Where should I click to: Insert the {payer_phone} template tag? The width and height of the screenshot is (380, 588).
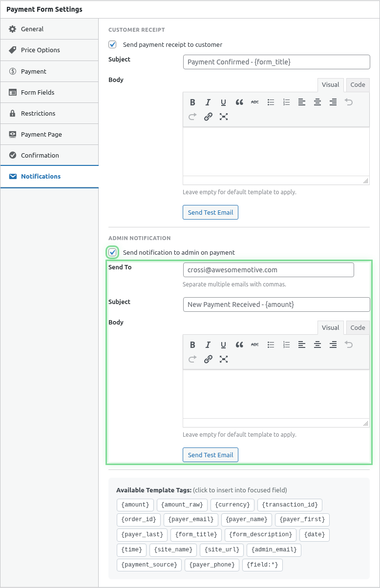tap(212, 565)
